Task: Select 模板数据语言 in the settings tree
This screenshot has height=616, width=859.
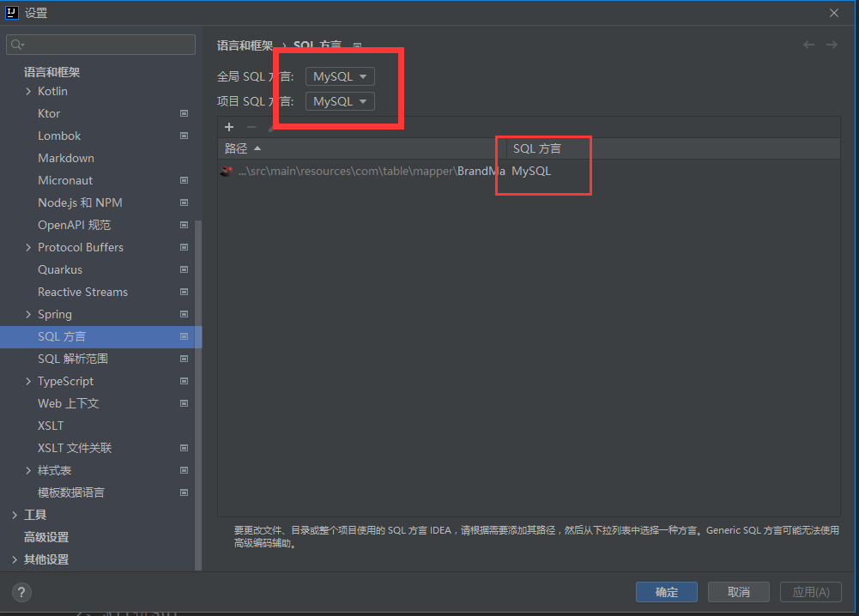Action: (70, 492)
